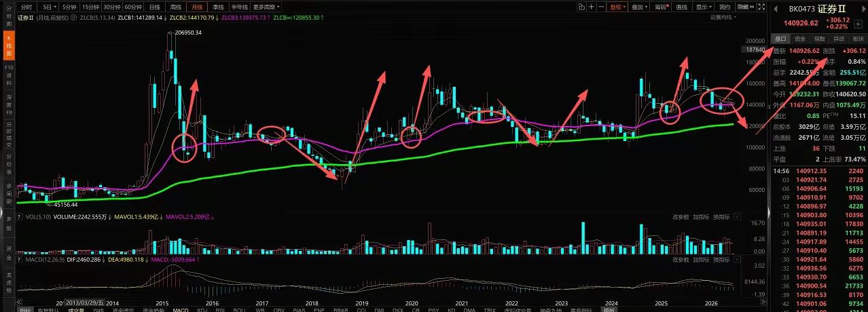Click the lock icon on chart toolbar

click(x=581, y=7)
